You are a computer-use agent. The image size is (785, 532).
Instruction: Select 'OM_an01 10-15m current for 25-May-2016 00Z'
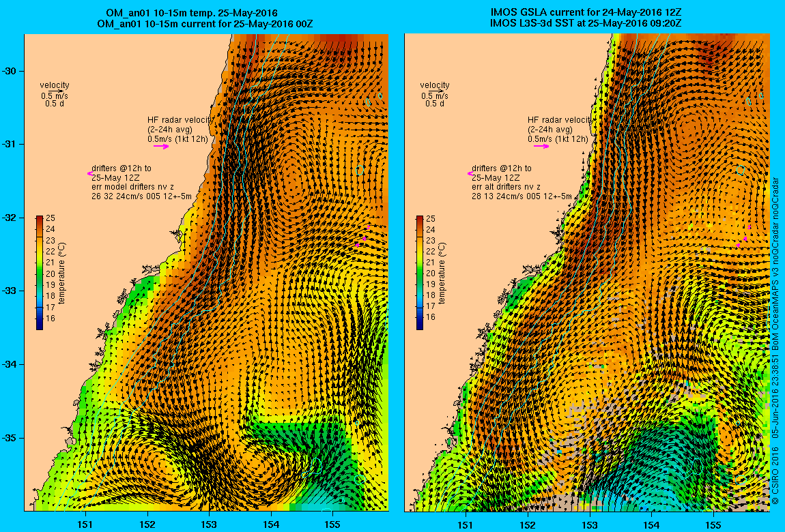[x=205, y=23]
